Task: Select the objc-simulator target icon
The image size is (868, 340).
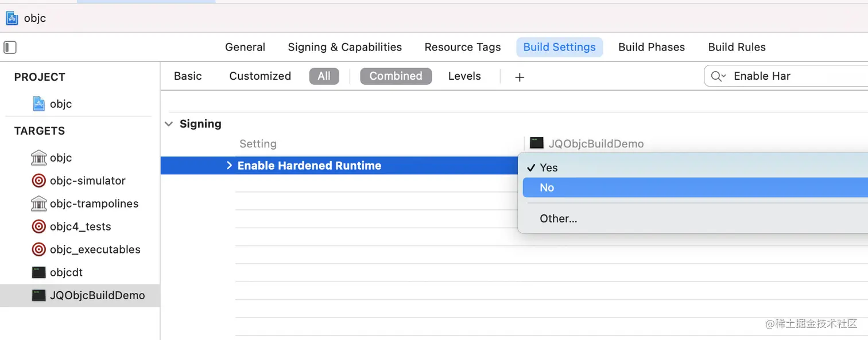Action: coord(38,181)
